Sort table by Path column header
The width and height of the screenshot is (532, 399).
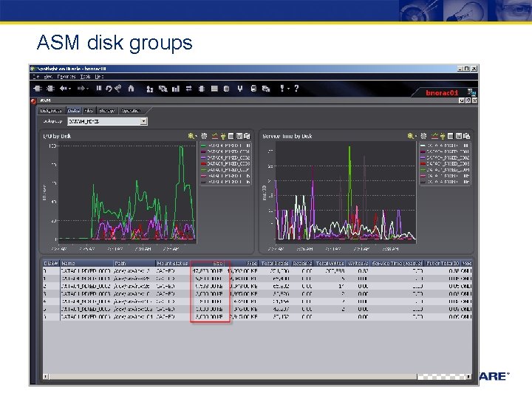click(x=134, y=263)
